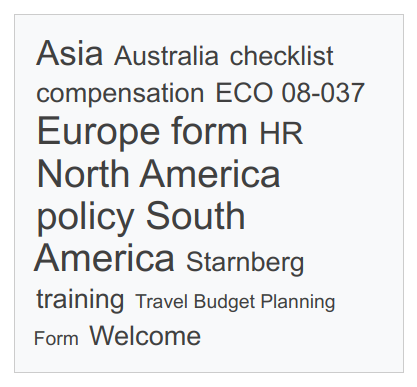
Task: Select the Welcome tag
Action: (x=145, y=336)
